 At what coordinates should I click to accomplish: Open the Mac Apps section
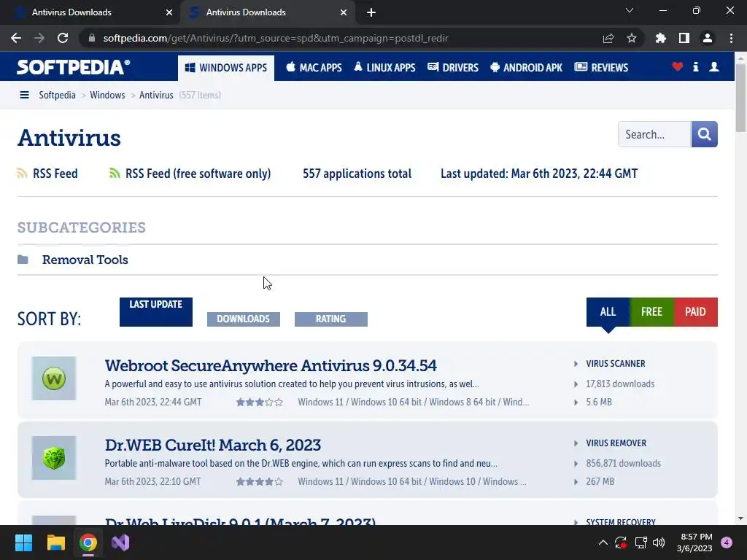pyautogui.click(x=314, y=68)
